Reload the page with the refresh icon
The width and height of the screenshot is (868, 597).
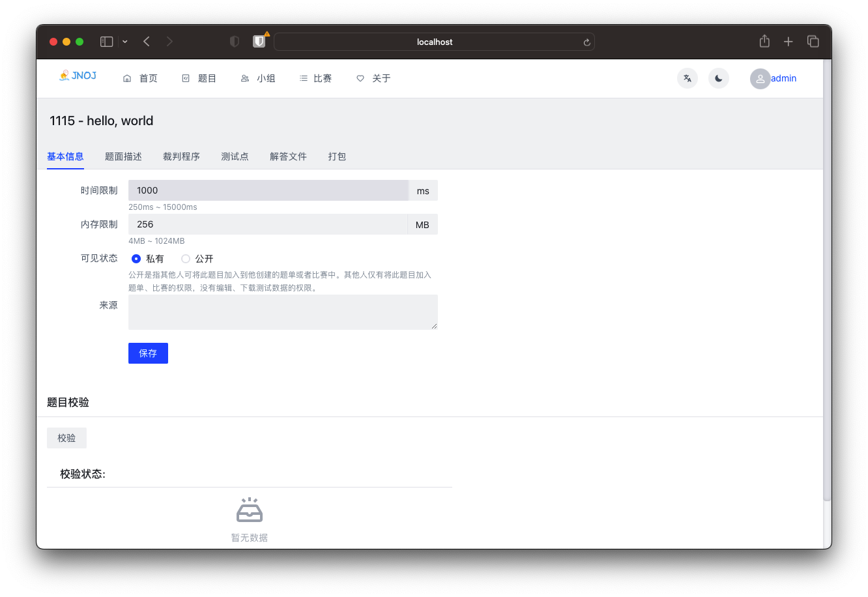coord(586,42)
